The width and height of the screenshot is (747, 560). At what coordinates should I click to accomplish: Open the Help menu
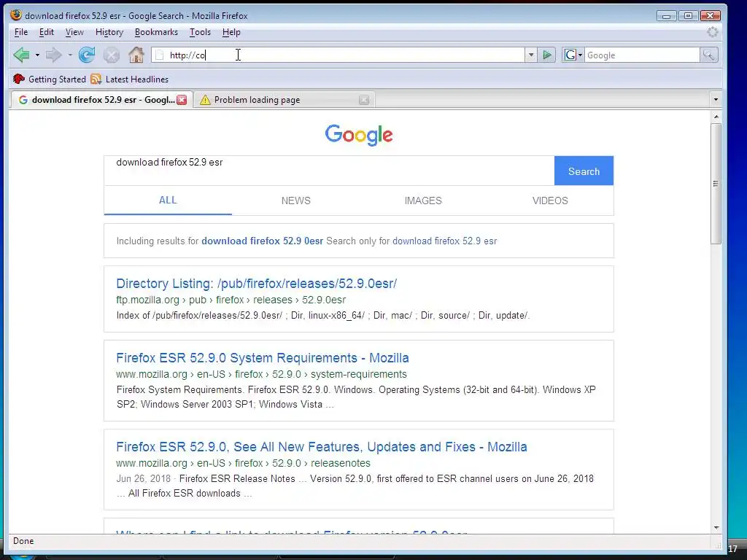click(231, 32)
